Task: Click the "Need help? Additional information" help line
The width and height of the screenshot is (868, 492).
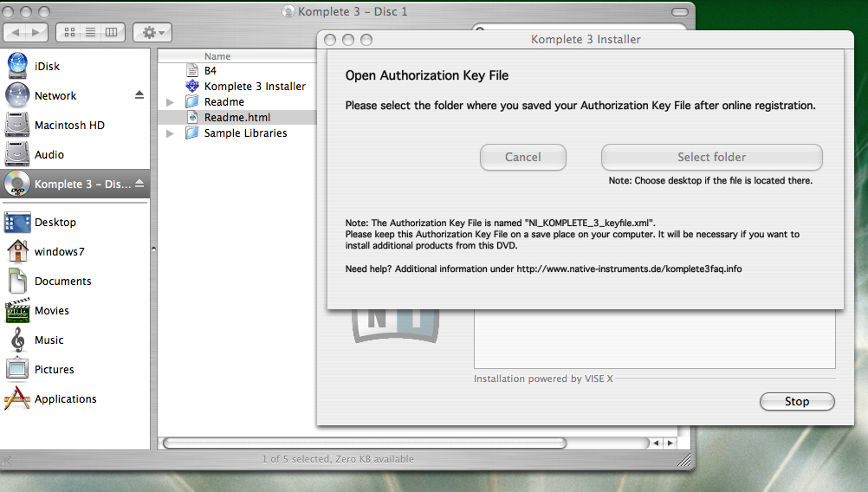Action: tap(543, 269)
